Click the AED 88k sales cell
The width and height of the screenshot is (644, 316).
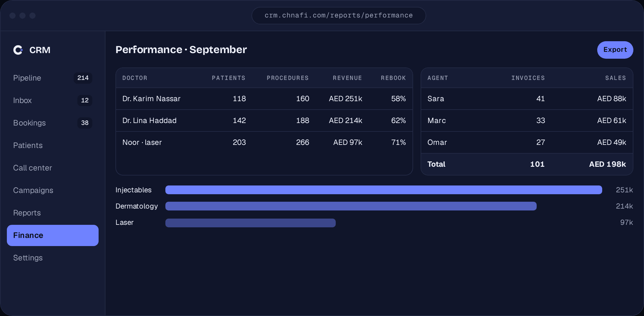pos(612,99)
